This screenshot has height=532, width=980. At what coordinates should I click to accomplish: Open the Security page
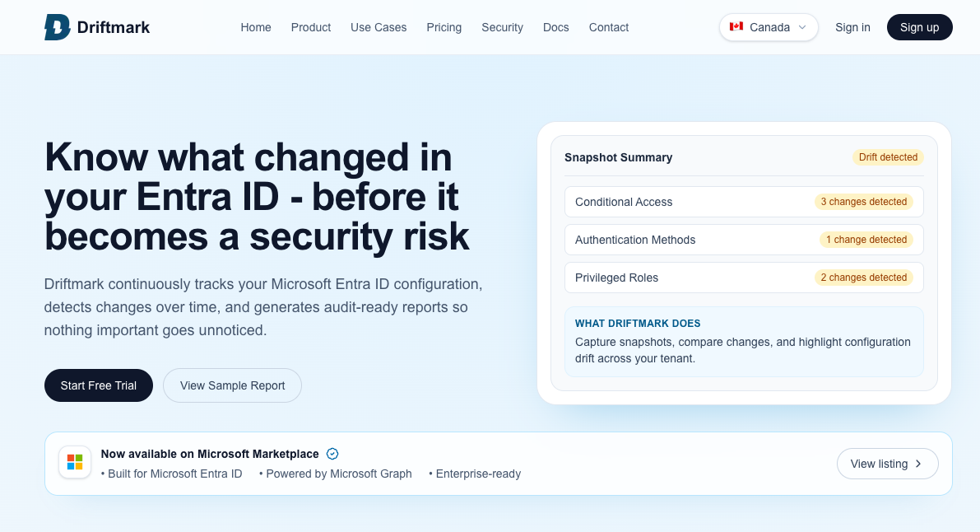[502, 27]
